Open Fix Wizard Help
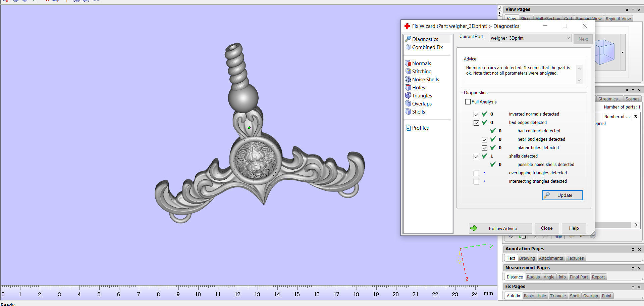This screenshot has height=306, width=644. click(x=574, y=228)
